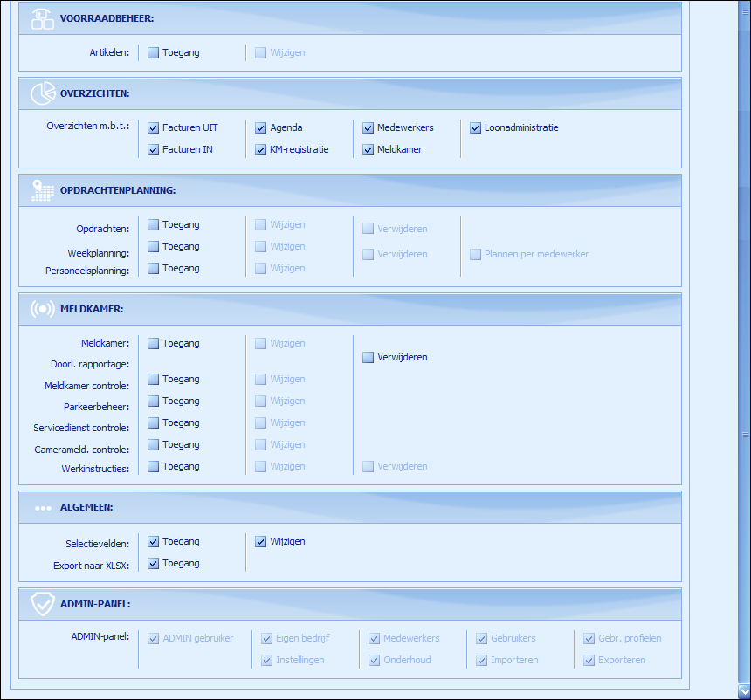751x700 pixels.
Task: Tick Verwijderen checkbox in Meldkamer section
Action: (x=369, y=357)
